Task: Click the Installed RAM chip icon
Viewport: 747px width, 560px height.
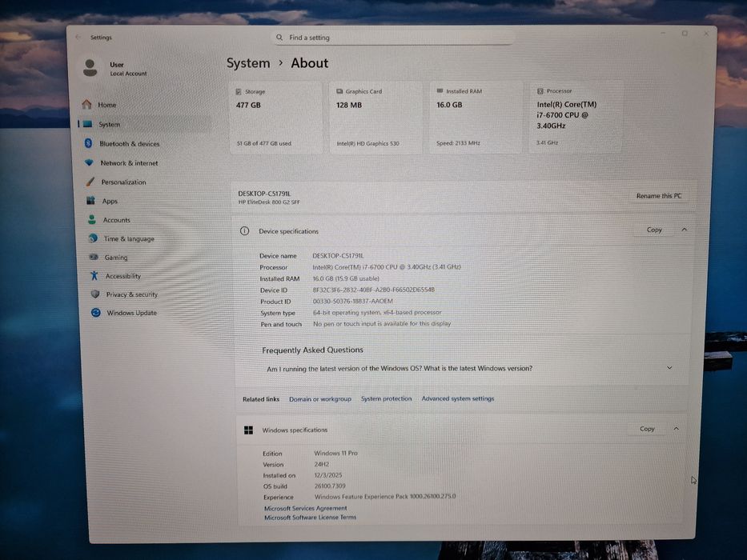Action: pyautogui.click(x=440, y=90)
